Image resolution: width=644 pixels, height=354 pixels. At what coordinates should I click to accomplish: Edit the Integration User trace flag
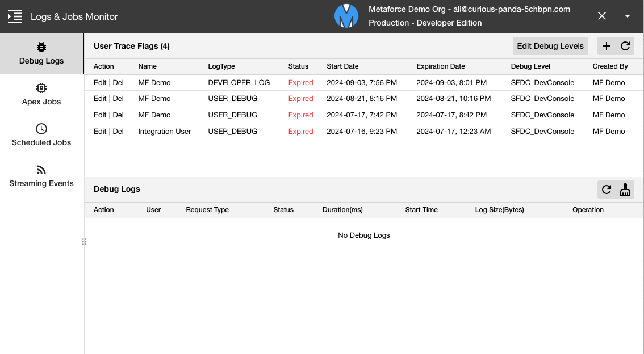click(x=100, y=131)
